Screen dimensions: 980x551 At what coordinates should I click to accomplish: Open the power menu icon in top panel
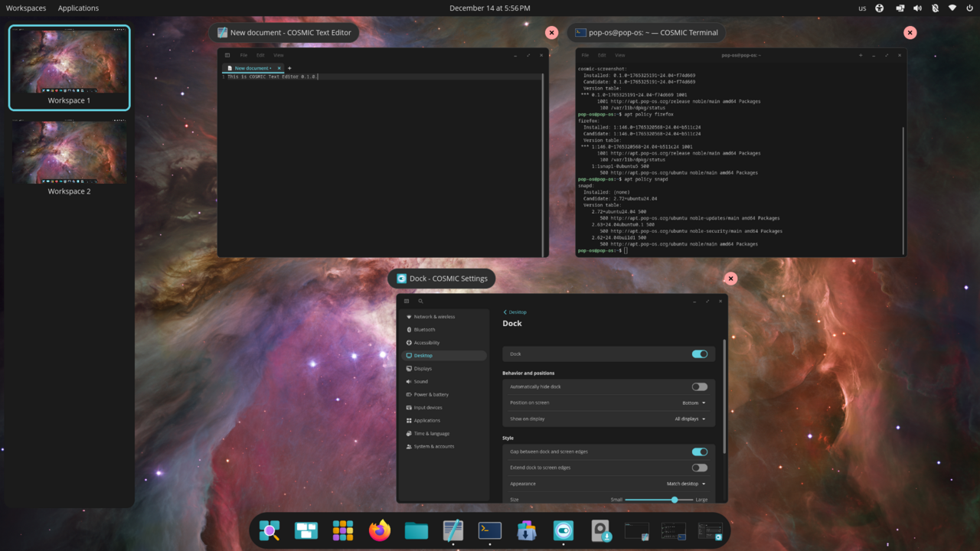tap(969, 8)
